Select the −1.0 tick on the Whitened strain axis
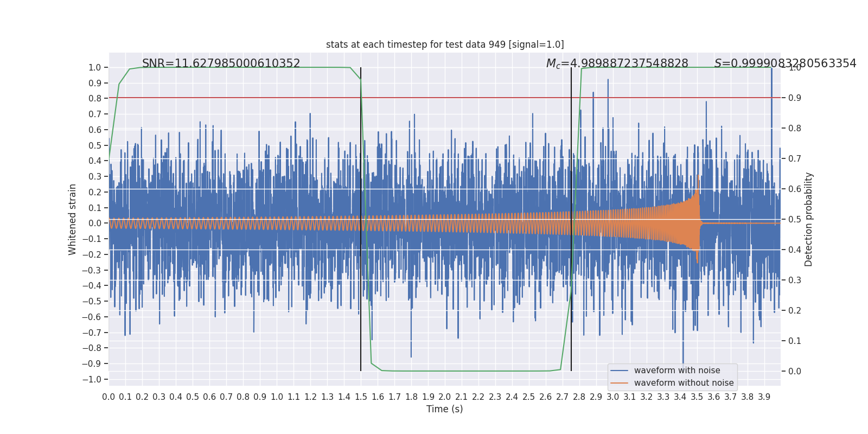The image size is (868, 434). 92,380
